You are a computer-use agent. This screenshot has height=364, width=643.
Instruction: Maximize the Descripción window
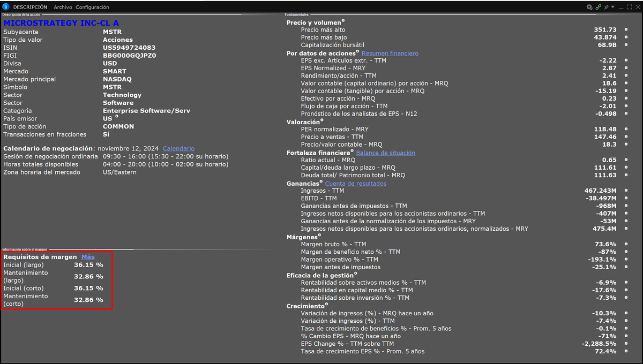(x=629, y=7)
